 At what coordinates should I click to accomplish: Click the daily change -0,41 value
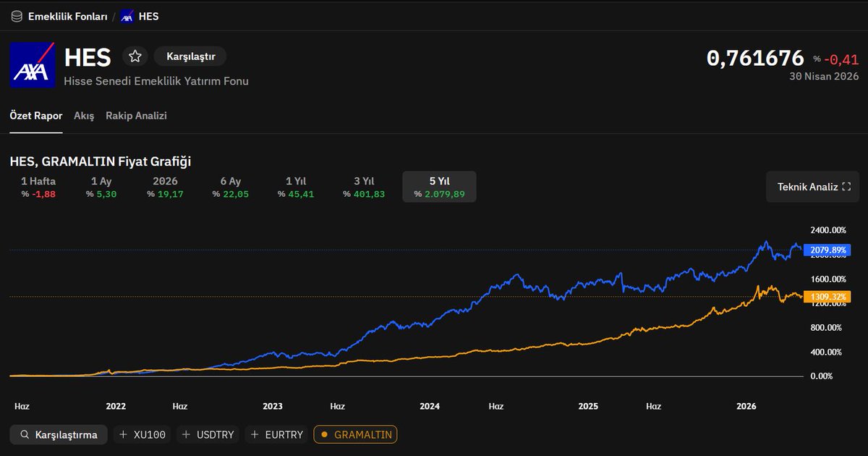point(842,59)
